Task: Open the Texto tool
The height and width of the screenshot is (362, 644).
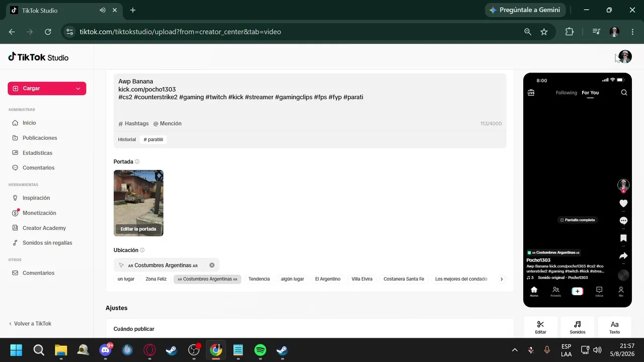Action: click(614, 327)
